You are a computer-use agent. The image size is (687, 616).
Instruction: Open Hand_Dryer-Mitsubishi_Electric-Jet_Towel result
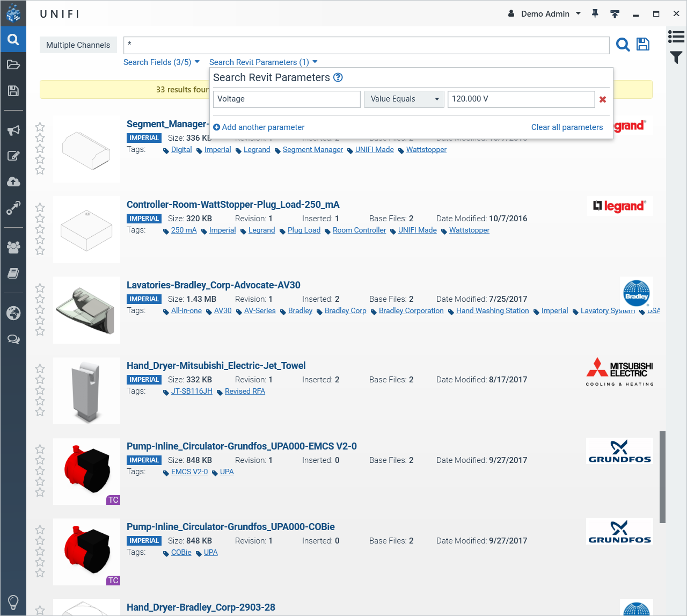(x=216, y=366)
